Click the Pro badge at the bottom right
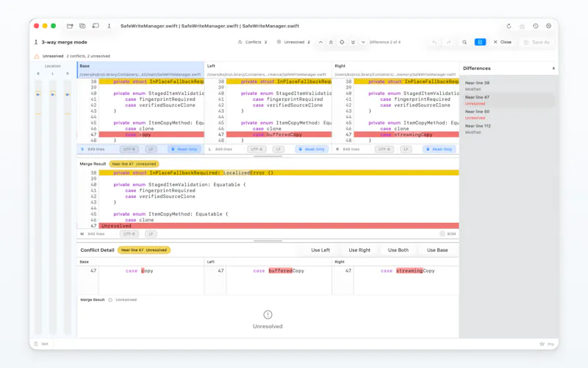Viewport: 588px width, 368px height. tap(547, 344)
